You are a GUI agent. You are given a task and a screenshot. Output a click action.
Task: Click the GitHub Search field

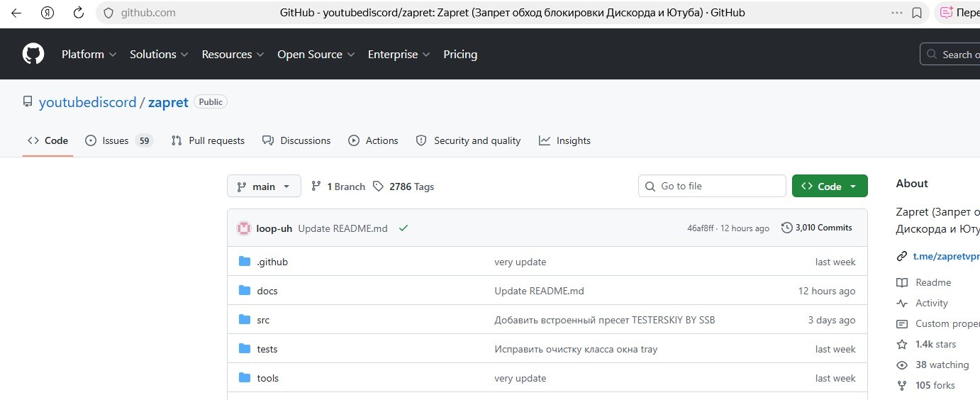[x=950, y=55]
